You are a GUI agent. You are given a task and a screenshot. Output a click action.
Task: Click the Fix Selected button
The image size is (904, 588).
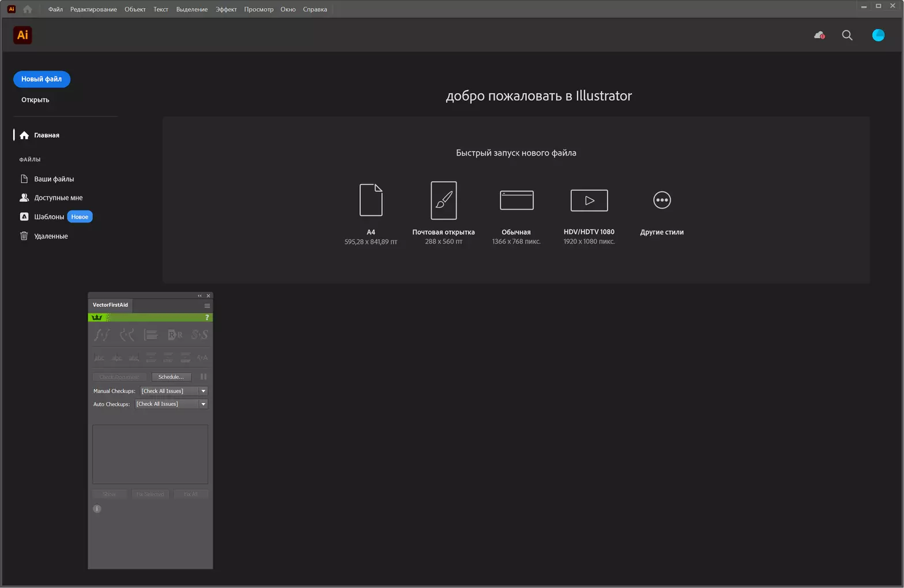(150, 494)
